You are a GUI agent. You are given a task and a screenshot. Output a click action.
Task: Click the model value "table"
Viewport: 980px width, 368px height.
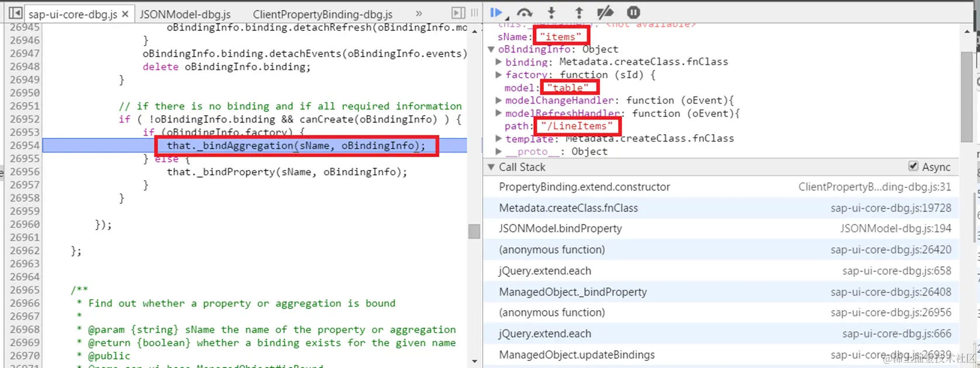point(568,88)
